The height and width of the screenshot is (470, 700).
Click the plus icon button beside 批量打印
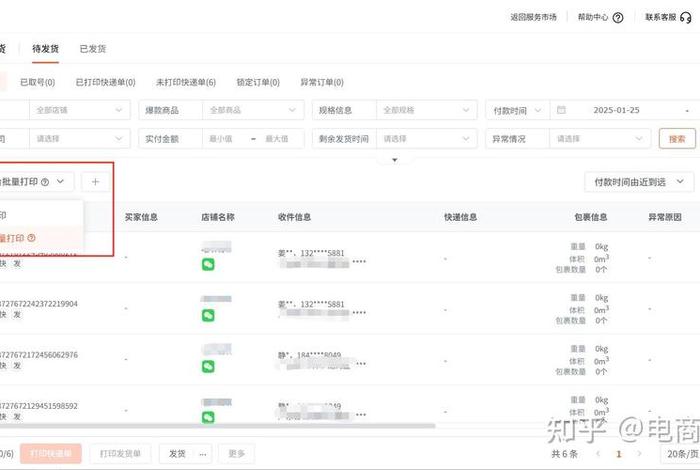[95, 182]
